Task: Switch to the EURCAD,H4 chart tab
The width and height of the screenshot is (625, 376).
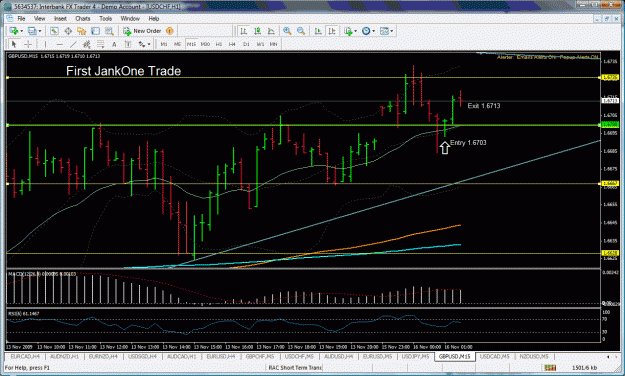Action: pyautogui.click(x=25, y=356)
